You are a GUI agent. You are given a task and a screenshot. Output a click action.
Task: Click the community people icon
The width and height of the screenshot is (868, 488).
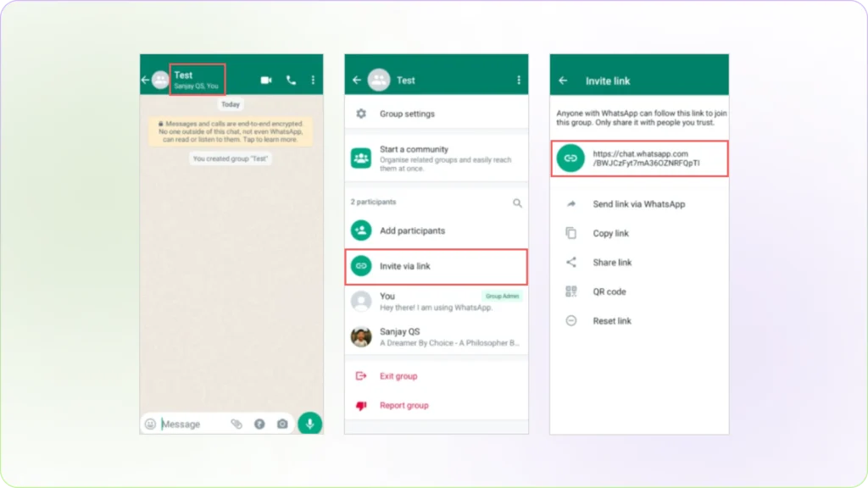point(361,158)
